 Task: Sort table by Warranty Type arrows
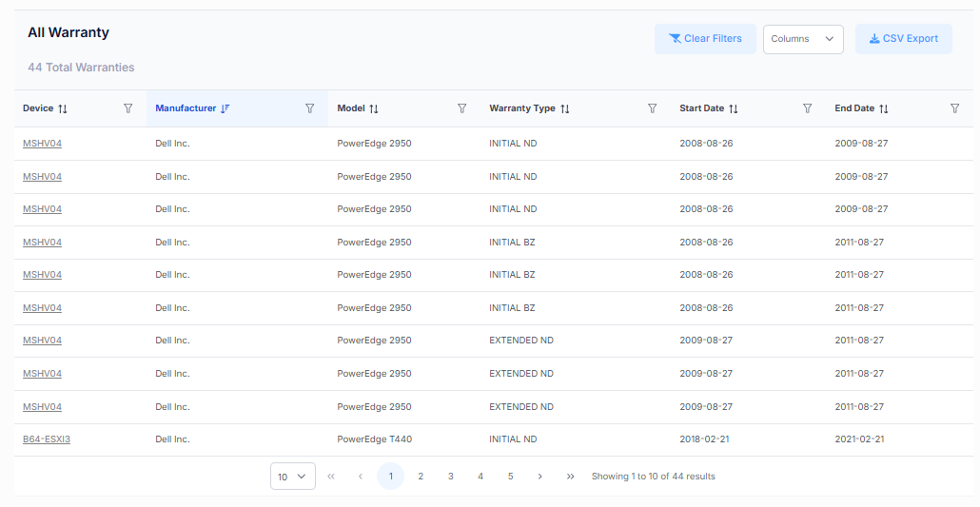(x=565, y=109)
